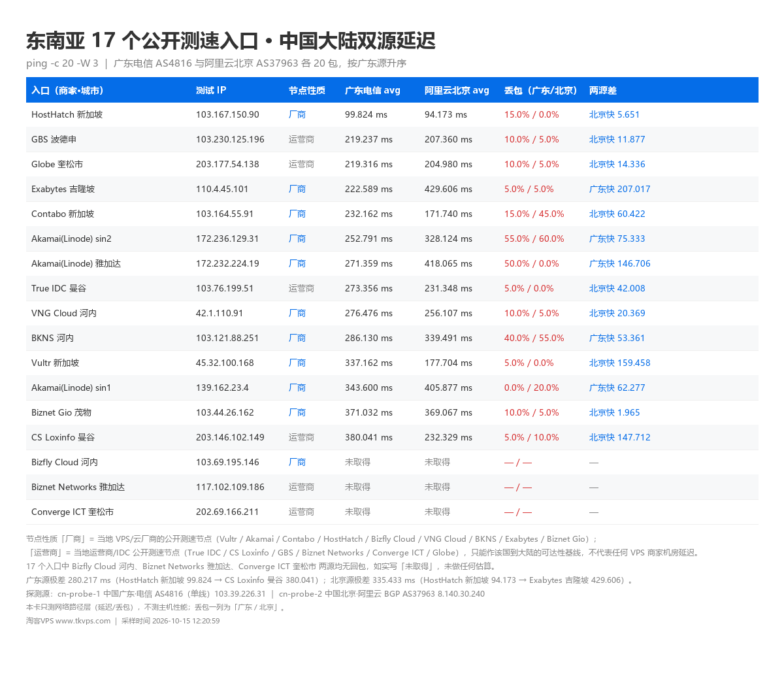Click the 两源差 column header

pos(603,90)
